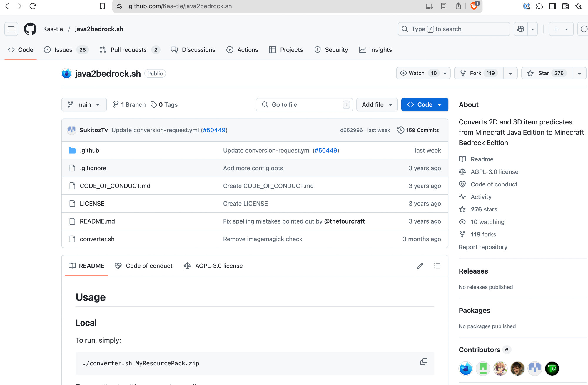
Task: Open the .github folder
Action: pos(89,151)
